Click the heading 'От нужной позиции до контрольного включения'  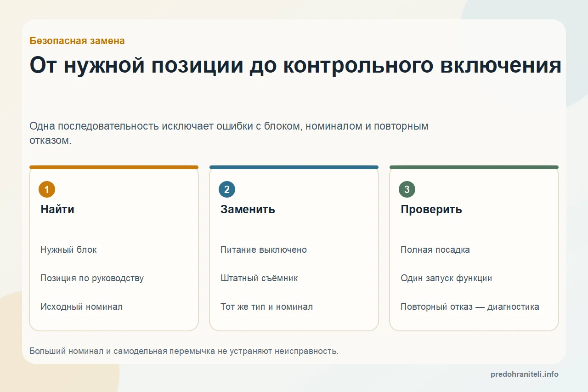(x=295, y=65)
